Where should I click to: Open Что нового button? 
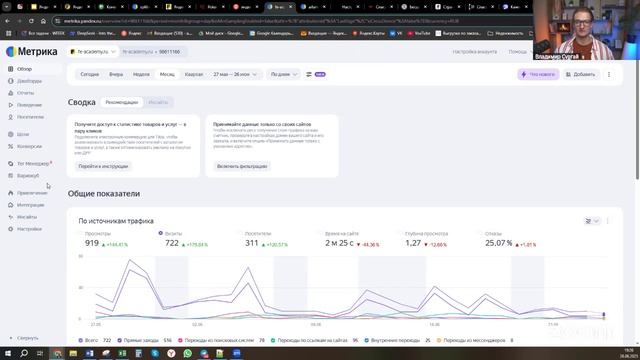tap(538, 74)
